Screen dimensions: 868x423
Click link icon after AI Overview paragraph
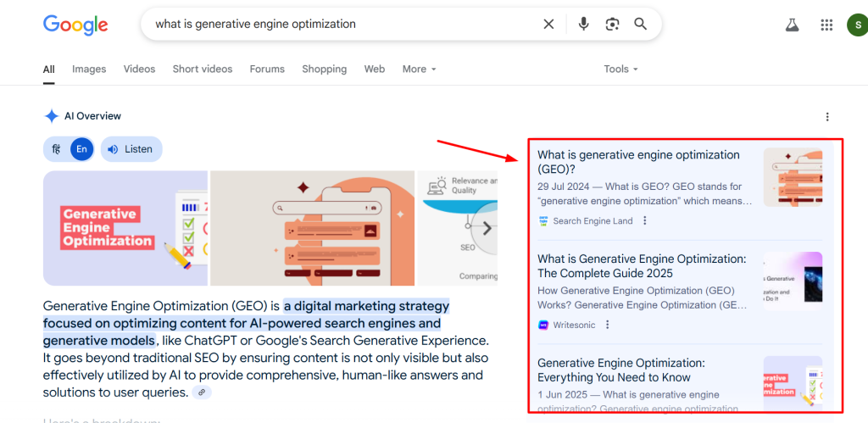coord(202,392)
